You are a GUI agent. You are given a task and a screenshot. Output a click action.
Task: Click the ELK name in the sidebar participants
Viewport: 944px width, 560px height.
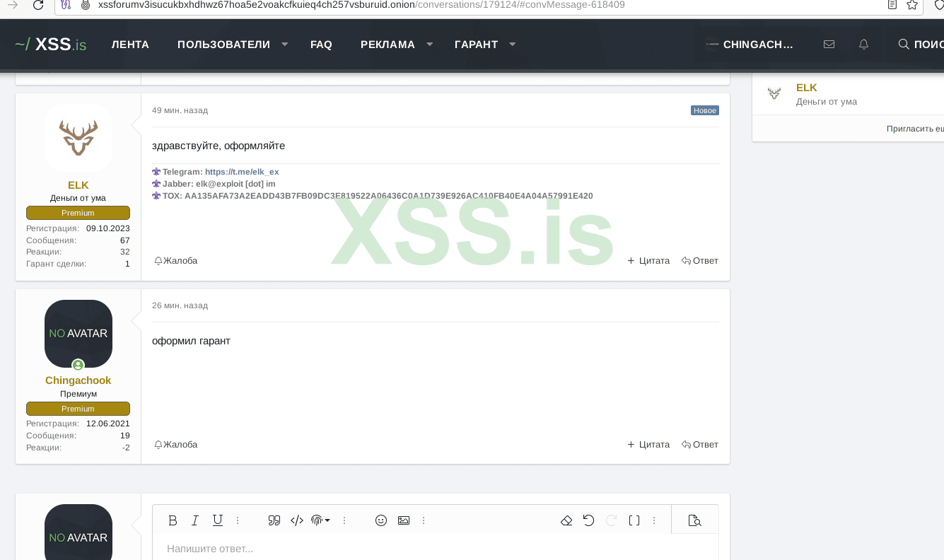tap(807, 88)
